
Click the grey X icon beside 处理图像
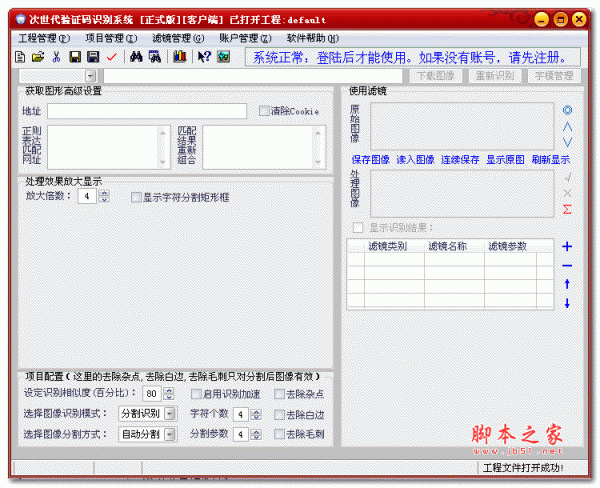tap(567, 193)
